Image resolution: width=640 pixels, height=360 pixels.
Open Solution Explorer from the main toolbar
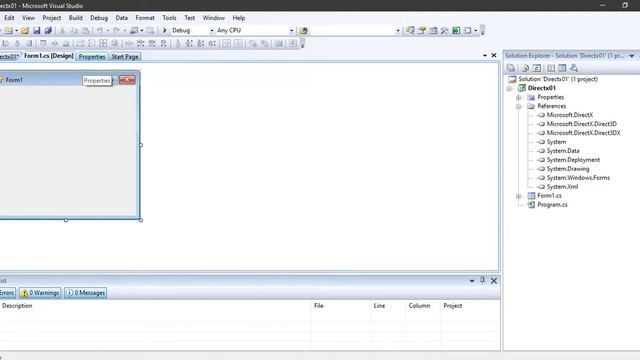coord(410,31)
